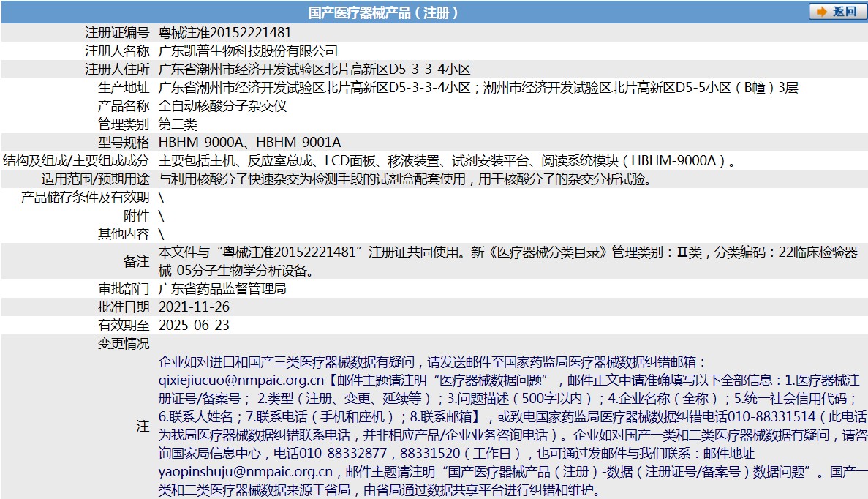Screen dimensions: 868x499
Task: Click the 批准日期 label
Action: [124, 307]
